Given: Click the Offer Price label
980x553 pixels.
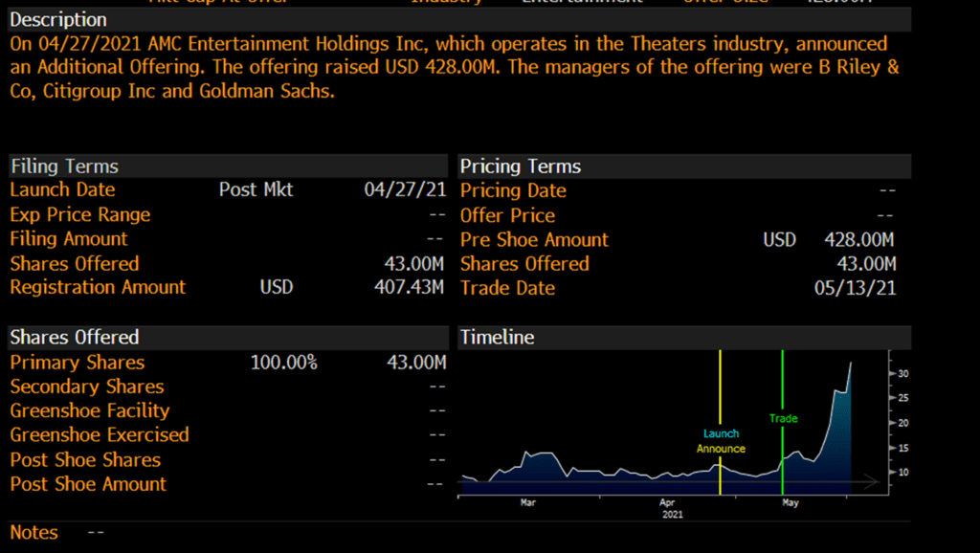Looking at the screenshot, I should click(x=507, y=215).
